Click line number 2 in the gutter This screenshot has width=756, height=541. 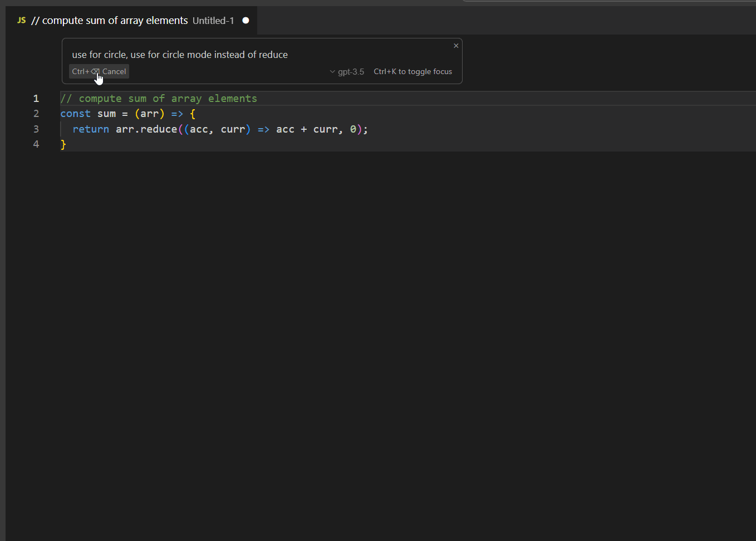pos(36,114)
